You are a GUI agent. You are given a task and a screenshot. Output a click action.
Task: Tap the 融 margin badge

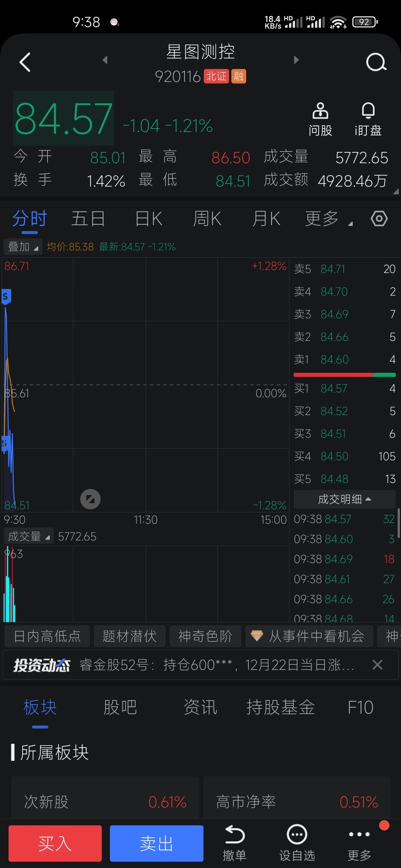pyautogui.click(x=239, y=76)
